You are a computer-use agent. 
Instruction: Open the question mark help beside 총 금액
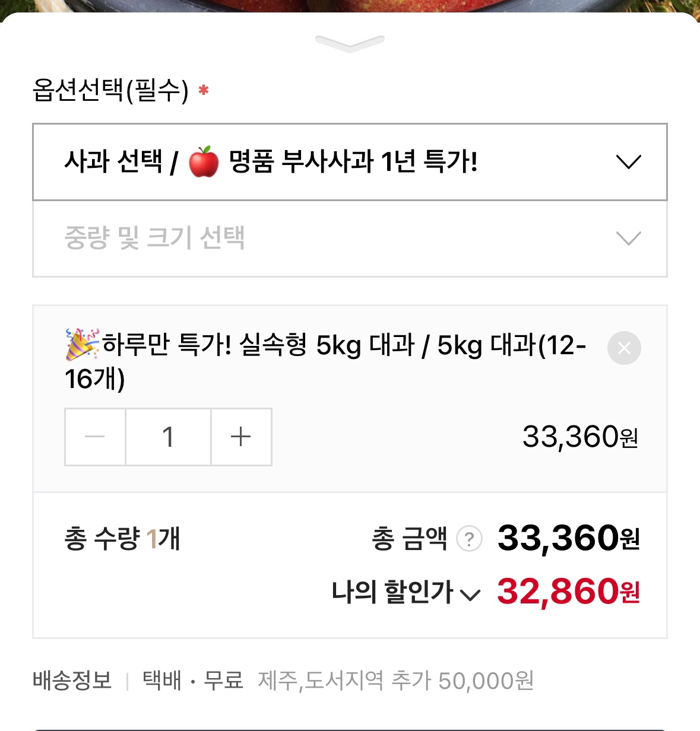(469, 539)
